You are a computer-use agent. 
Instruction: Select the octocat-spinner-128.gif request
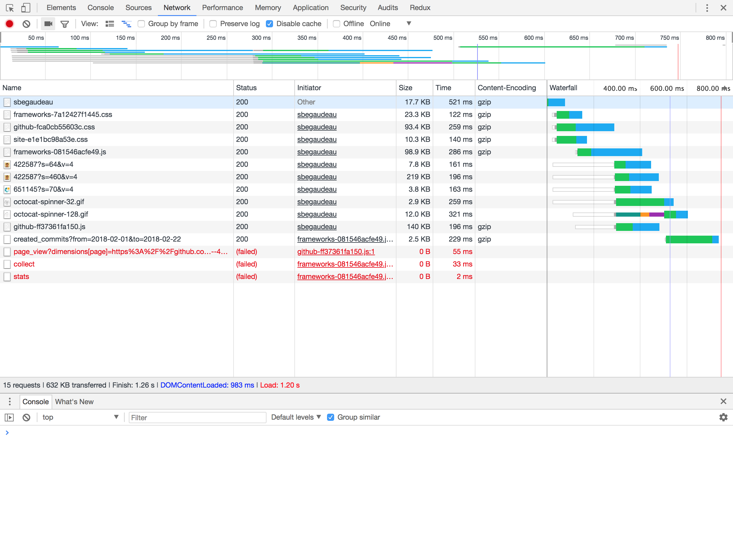[51, 214]
